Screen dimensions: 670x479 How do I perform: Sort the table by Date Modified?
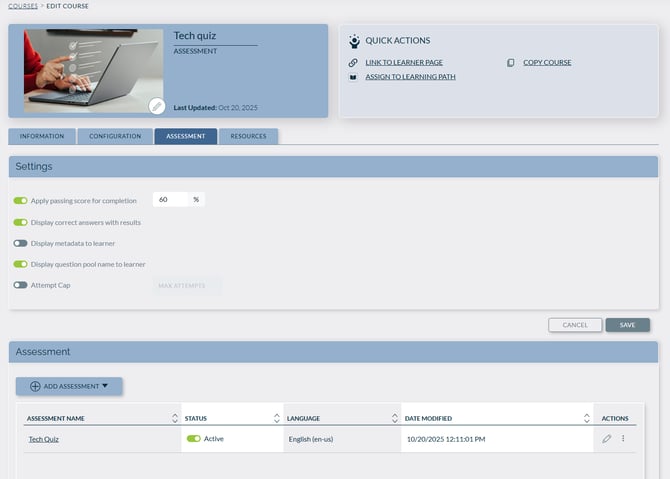click(586, 418)
